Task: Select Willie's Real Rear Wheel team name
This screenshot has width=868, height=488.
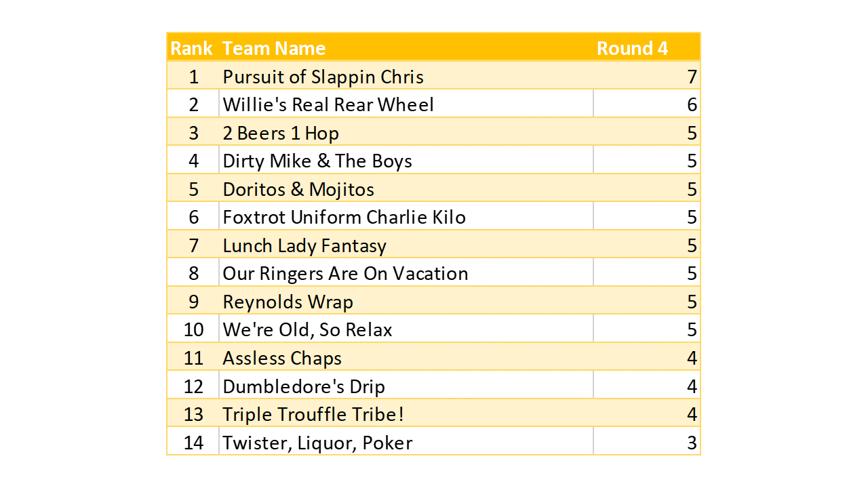Action: pos(328,105)
